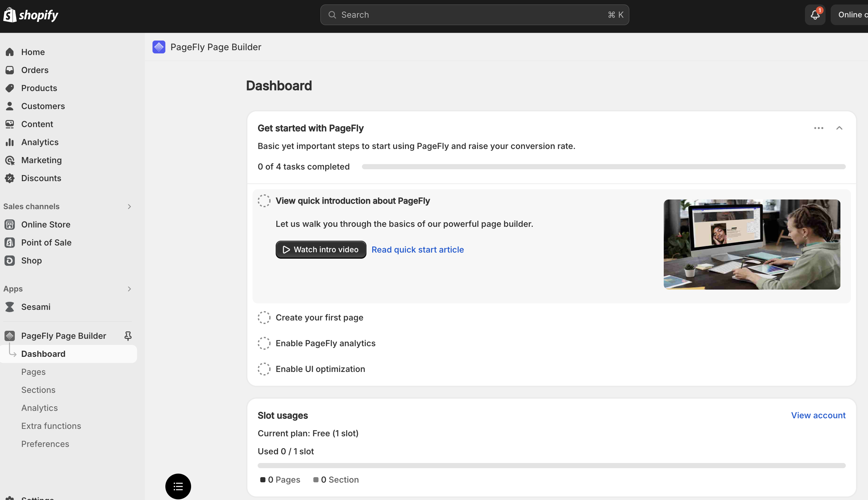Click intro video thumbnail image
The width and height of the screenshot is (868, 500).
click(x=752, y=245)
